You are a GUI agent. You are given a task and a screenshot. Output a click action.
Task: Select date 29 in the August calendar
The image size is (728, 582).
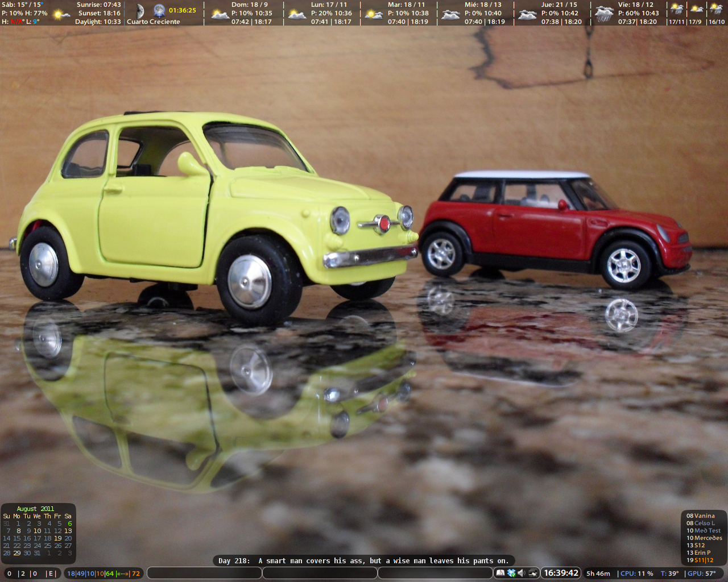coord(17,553)
